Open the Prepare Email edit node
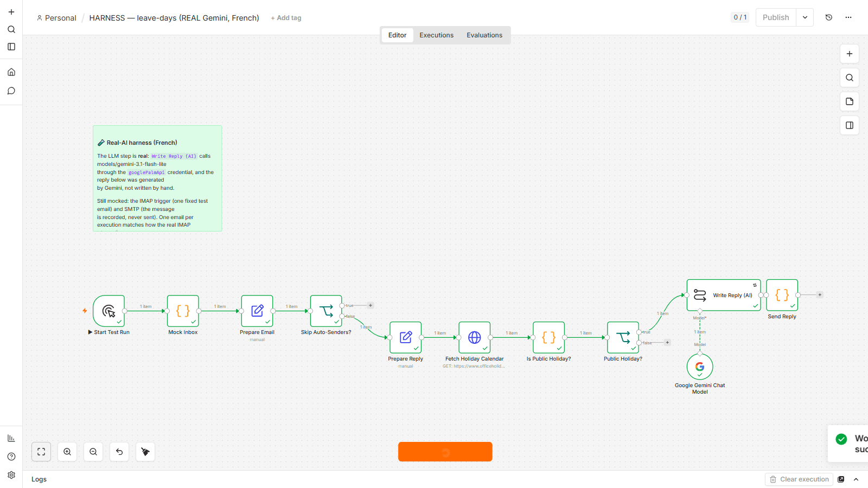Screen dimensions: 868x488 (257, 311)
